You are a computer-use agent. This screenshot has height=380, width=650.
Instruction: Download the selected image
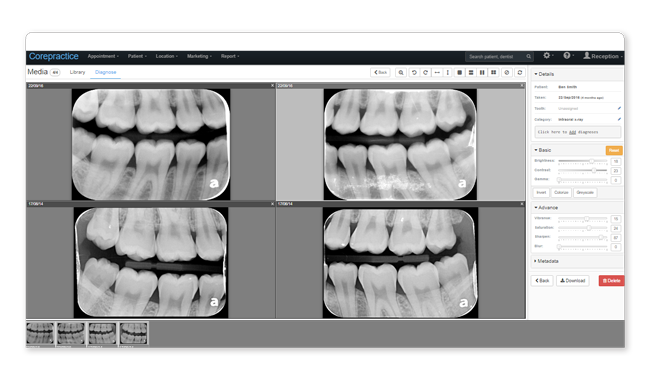coord(572,281)
